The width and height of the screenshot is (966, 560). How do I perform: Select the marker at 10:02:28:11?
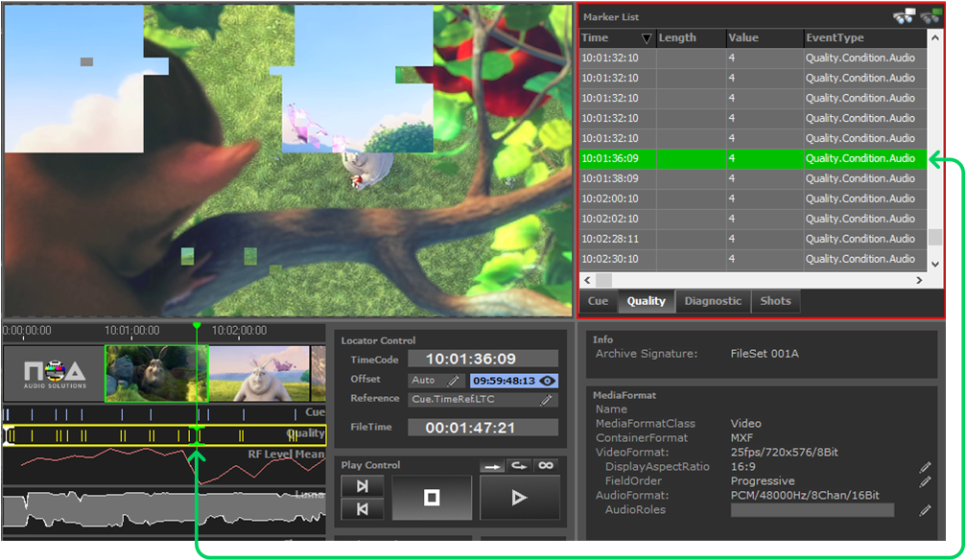coord(753,239)
